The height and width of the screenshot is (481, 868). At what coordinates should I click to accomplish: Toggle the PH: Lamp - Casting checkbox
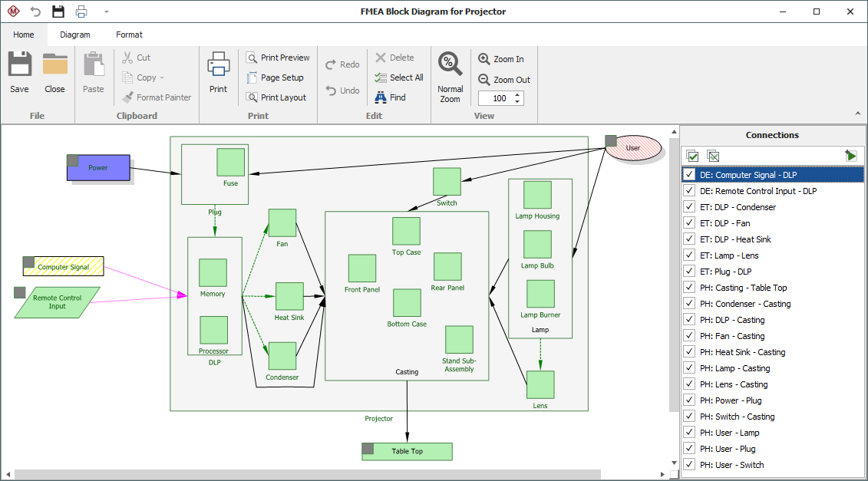pyautogui.click(x=689, y=368)
